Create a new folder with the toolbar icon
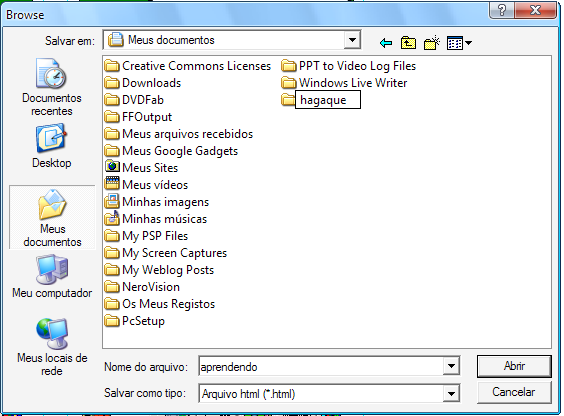 [432, 43]
